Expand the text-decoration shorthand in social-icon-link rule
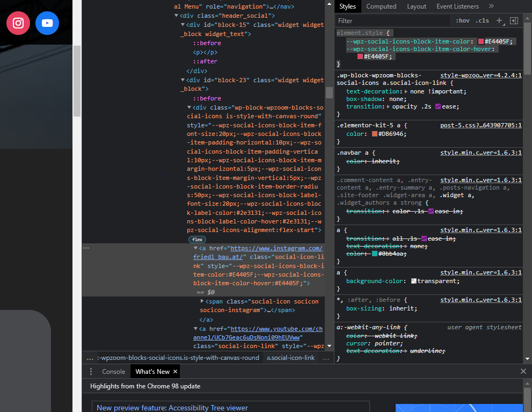Image resolution: width=532 pixels, height=412 pixels. click(x=406, y=92)
